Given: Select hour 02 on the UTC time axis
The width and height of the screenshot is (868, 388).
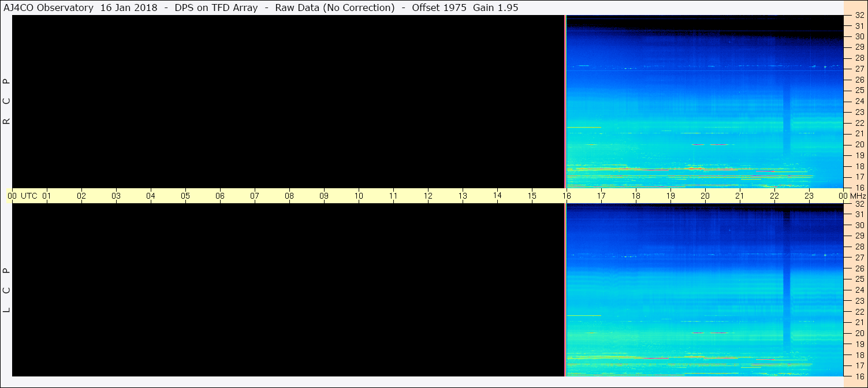Looking at the screenshot, I should [81, 196].
